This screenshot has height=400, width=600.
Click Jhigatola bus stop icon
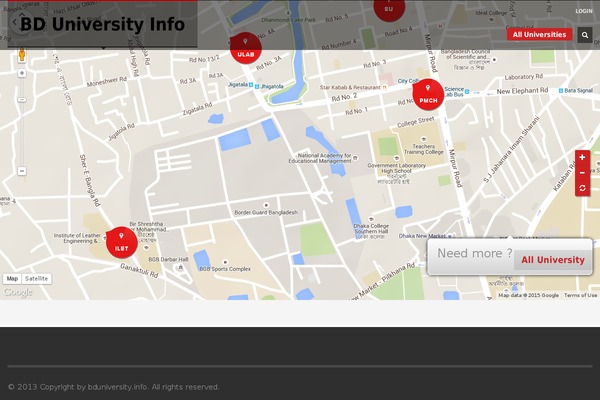pyautogui.click(x=257, y=87)
